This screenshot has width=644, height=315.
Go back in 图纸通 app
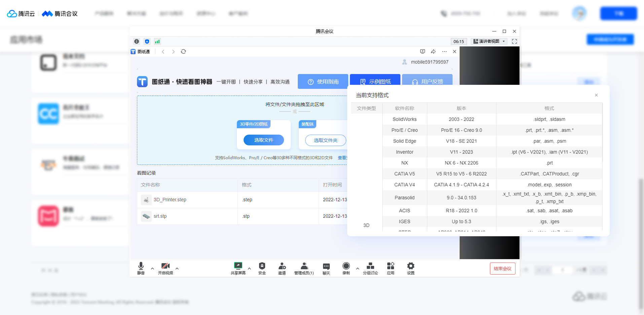coord(163,51)
